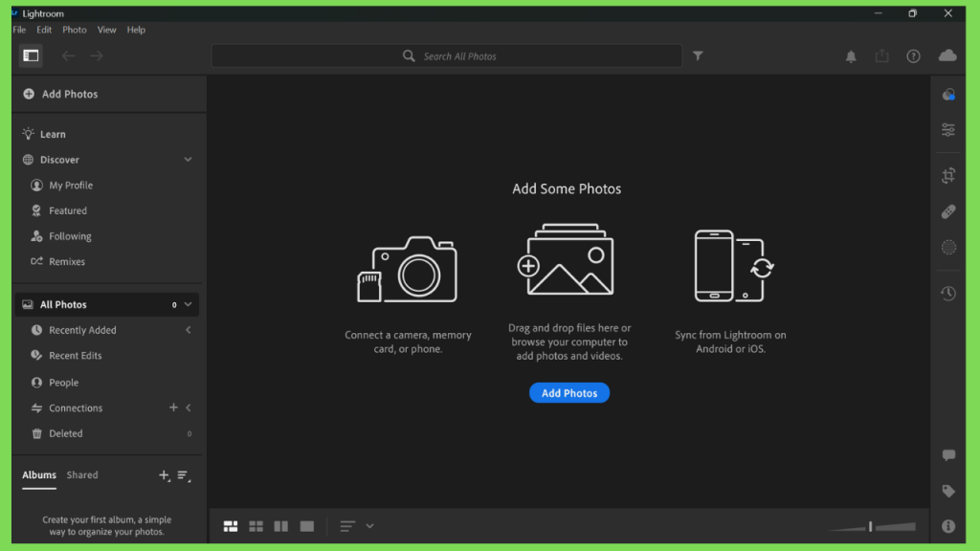Open My Profile

[x=71, y=185]
